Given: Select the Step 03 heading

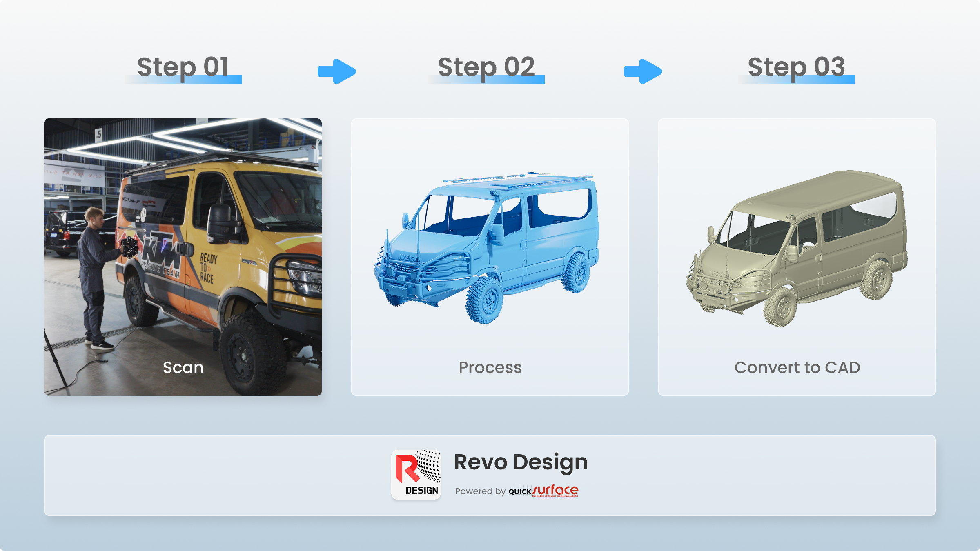Looking at the screenshot, I should click(x=796, y=67).
